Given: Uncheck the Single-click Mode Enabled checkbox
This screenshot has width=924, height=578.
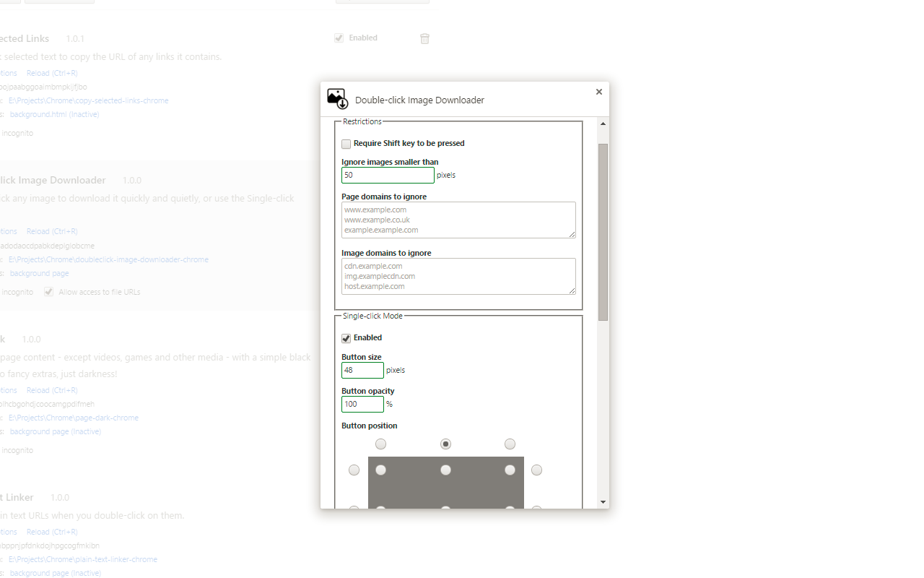Looking at the screenshot, I should point(346,338).
